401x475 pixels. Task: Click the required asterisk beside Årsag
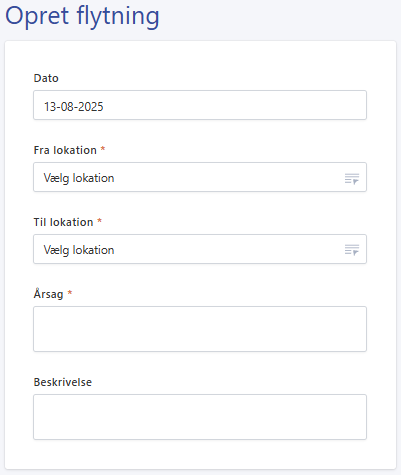[70, 293]
